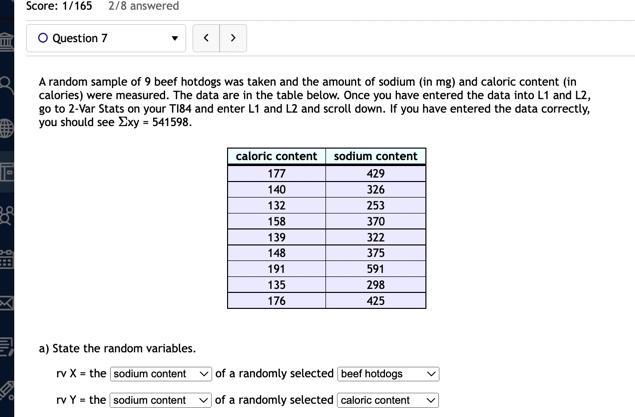This screenshot has height=417, width=635.
Task: Select table cell with caloric value 177
Action: point(277,174)
